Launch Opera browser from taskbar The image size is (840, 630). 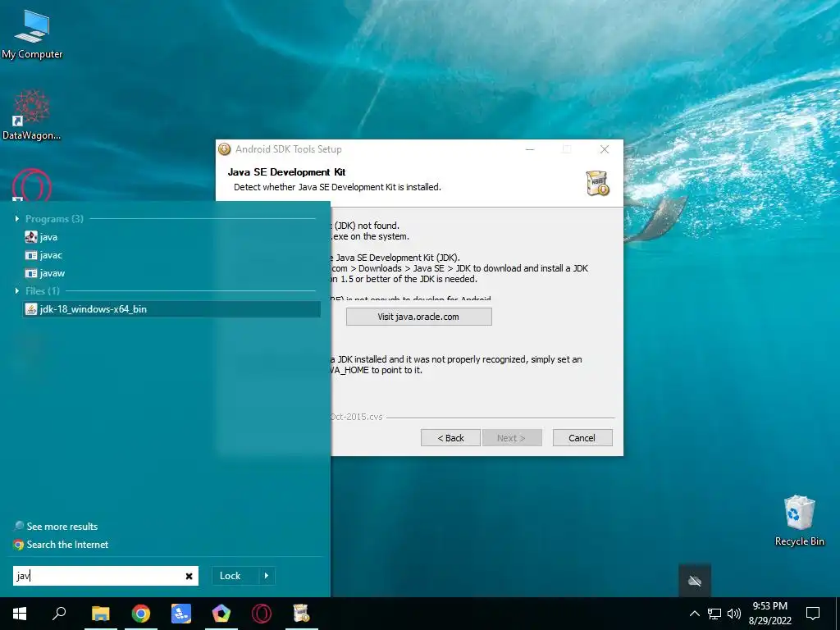[262, 614]
